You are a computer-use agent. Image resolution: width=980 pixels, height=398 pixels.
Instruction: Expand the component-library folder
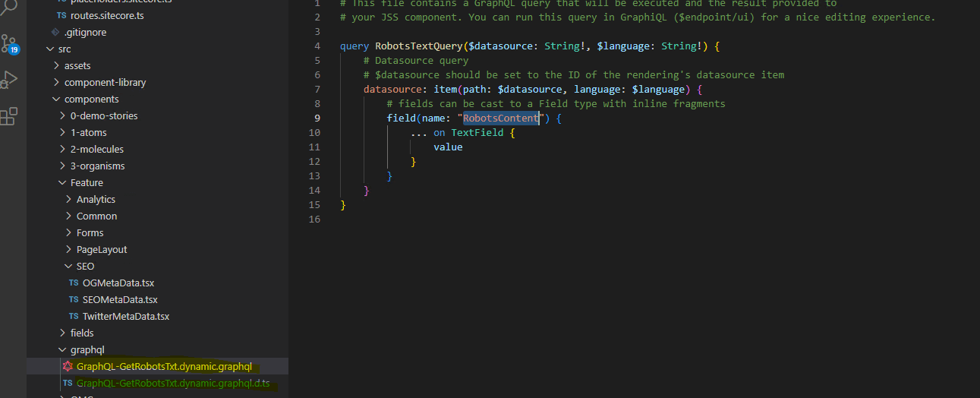(x=56, y=82)
